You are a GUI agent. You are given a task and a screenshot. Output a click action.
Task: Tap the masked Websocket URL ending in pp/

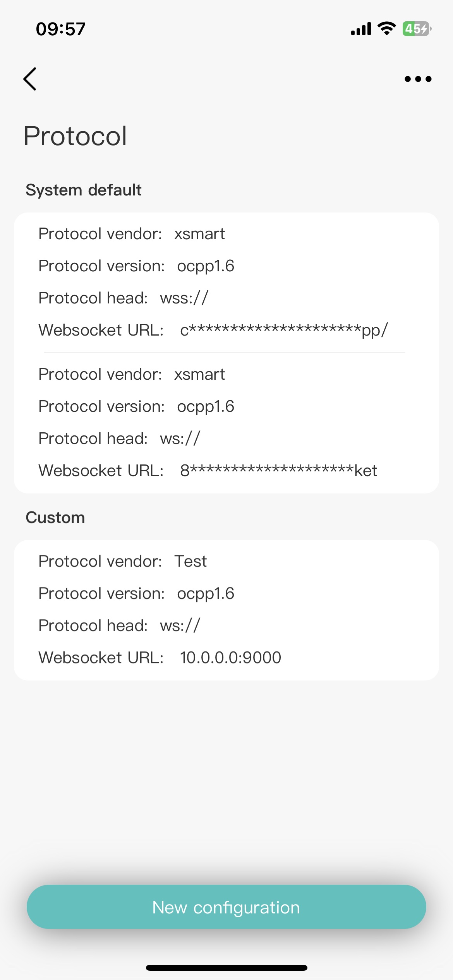[x=283, y=330]
